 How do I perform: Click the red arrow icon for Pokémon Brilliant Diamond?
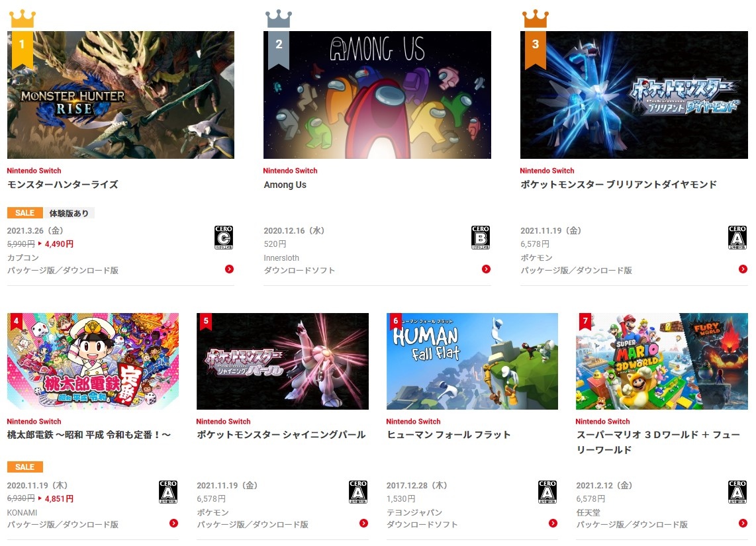pos(743,269)
